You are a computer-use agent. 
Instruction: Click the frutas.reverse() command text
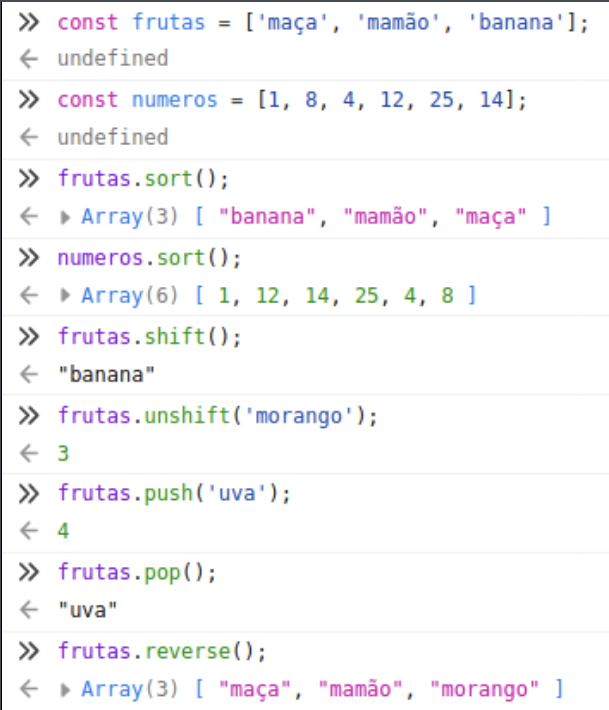162,651
